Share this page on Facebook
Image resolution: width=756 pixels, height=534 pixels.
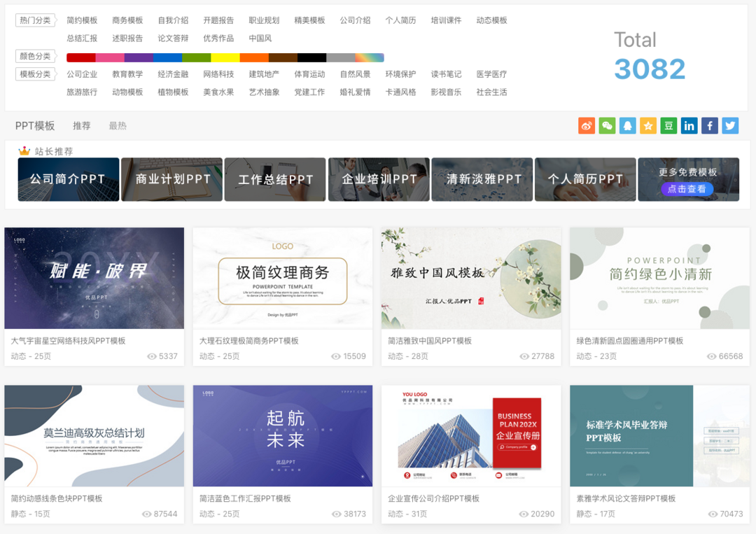pyautogui.click(x=710, y=125)
